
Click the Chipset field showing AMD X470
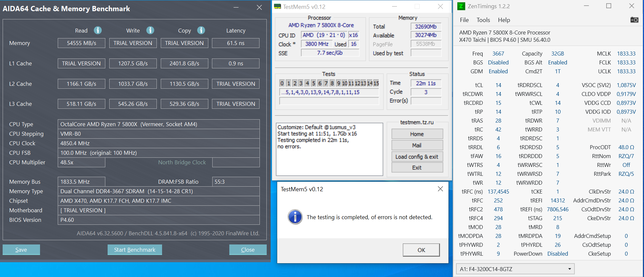(159, 201)
